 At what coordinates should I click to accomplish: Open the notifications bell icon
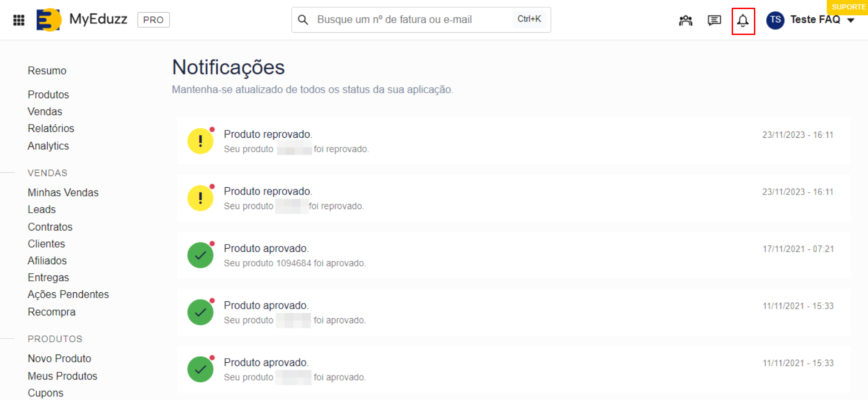click(743, 21)
